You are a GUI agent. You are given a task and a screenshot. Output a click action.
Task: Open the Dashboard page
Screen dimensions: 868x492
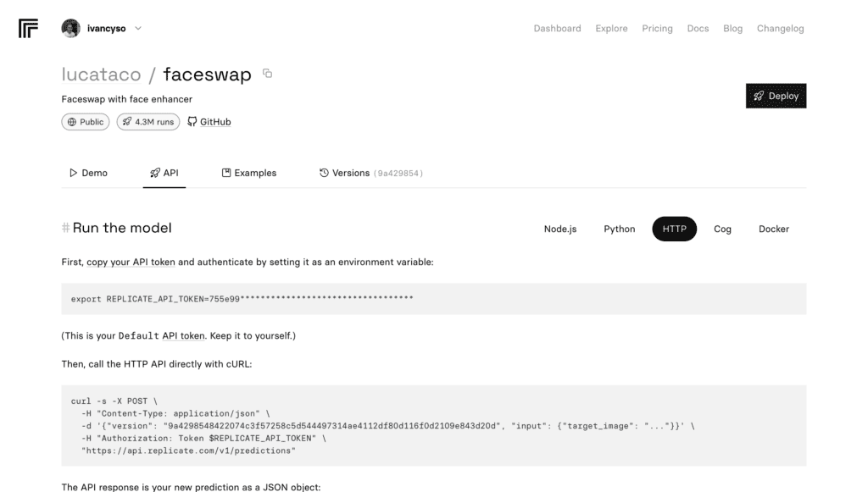click(557, 28)
